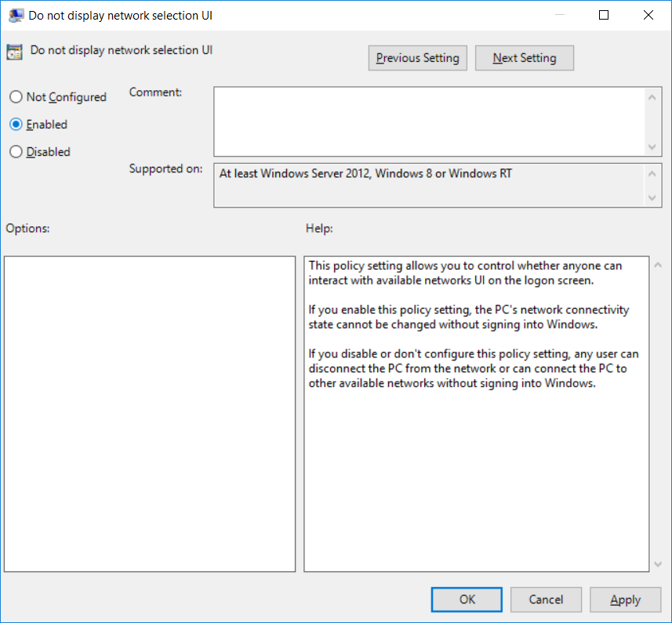The width and height of the screenshot is (672, 623).
Task: Click the Supported on scroll up arrow
Action: [x=652, y=173]
